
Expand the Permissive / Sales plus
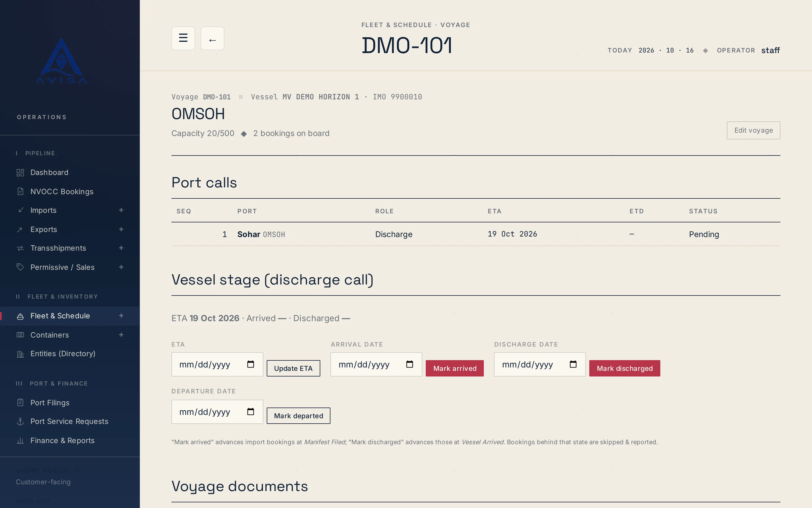point(122,267)
